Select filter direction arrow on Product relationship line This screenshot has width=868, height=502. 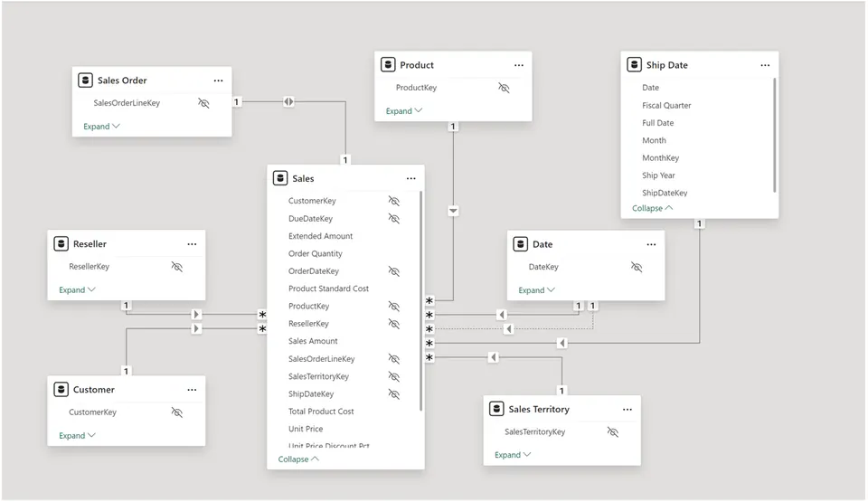(x=453, y=211)
